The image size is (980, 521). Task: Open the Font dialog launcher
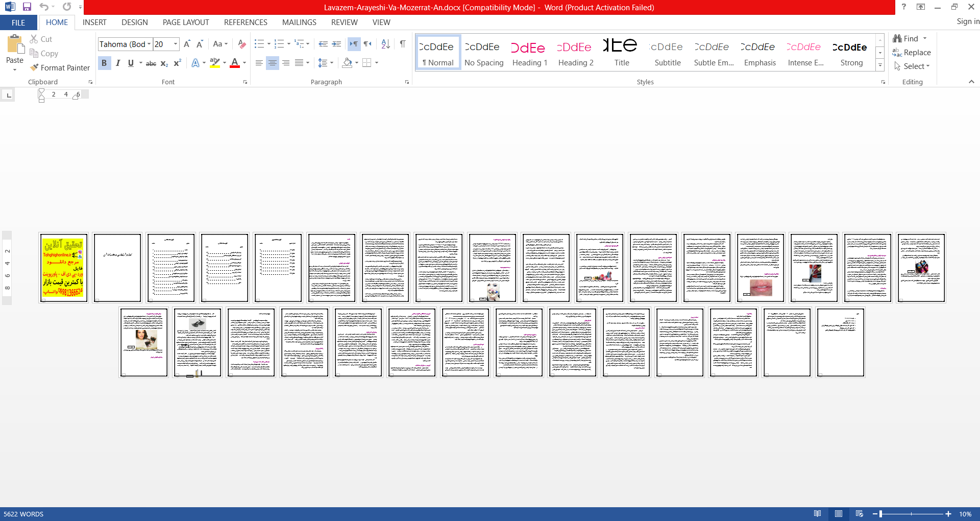click(246, 82)
